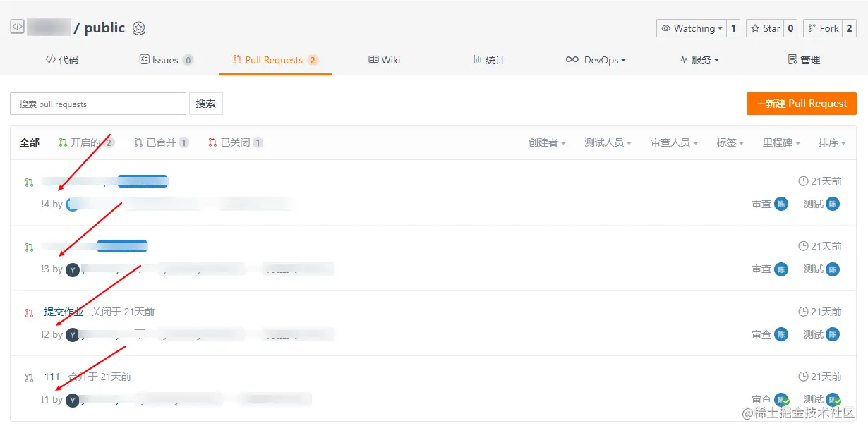The width and height of the screenshot is (868, 433).
Task: Click the Y avatar in row !2
Action: [73, 334]
